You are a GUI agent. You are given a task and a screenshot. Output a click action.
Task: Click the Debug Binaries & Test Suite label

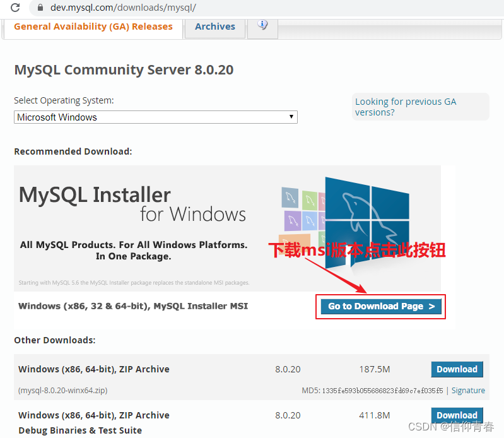[x=80, y=430]
